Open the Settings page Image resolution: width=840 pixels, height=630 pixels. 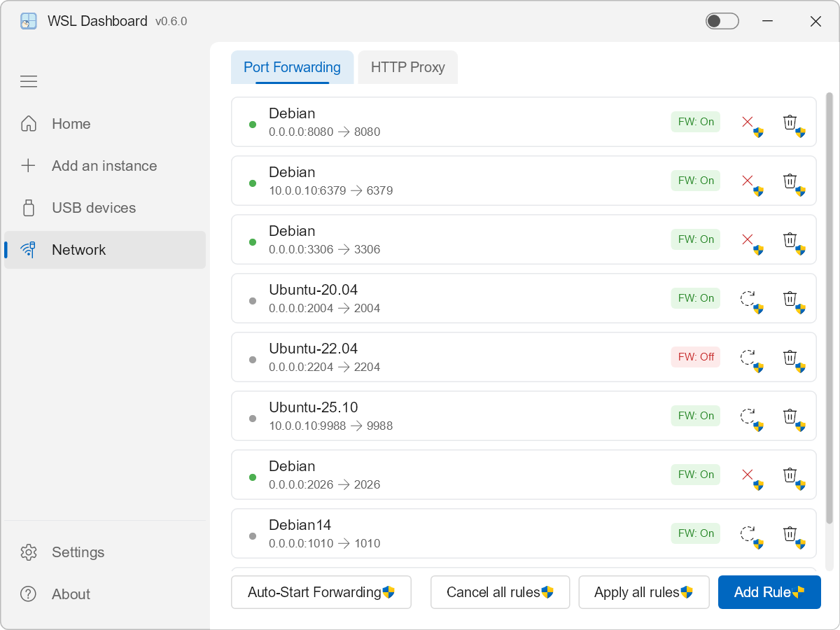pos(78,552)
